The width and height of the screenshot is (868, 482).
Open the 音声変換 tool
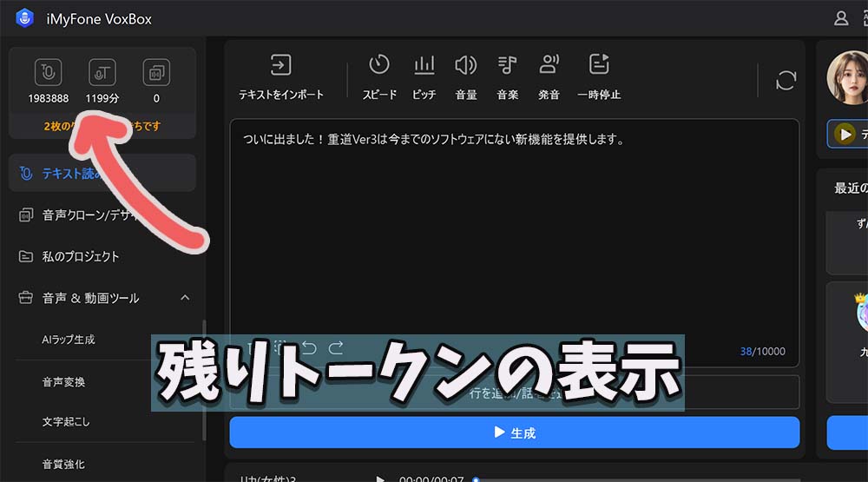63,382
